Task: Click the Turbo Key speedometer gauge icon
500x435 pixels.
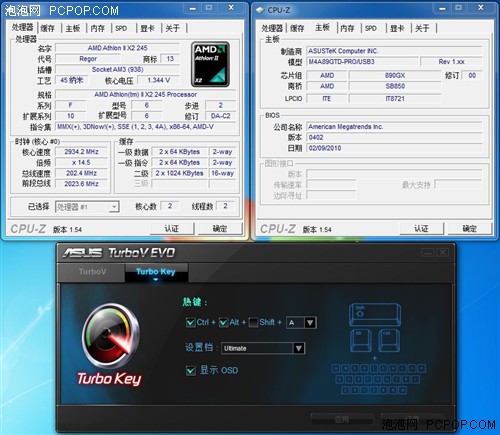Action: coord(110,335)
